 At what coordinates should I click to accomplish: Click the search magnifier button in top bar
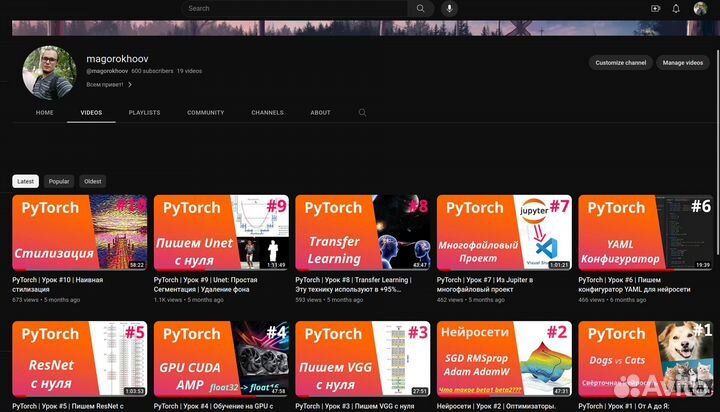pyautogui.click(x=421, y=8)
